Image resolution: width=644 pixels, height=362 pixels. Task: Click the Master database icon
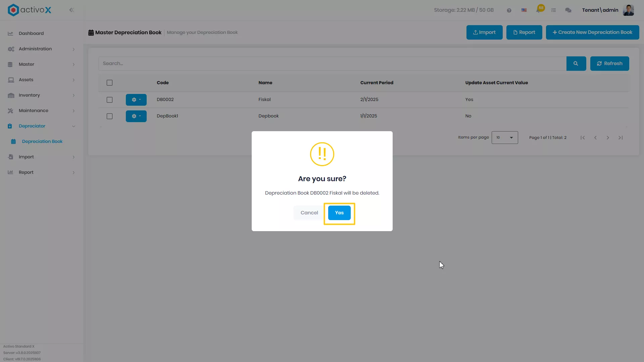click(10, 64)
